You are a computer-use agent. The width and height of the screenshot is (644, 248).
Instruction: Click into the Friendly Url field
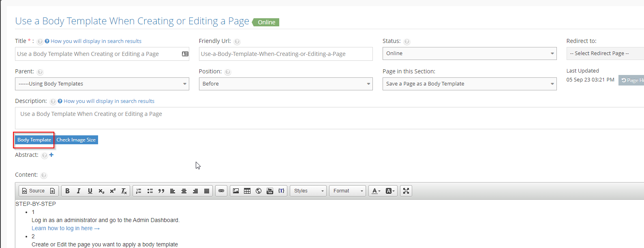(285, 54)
